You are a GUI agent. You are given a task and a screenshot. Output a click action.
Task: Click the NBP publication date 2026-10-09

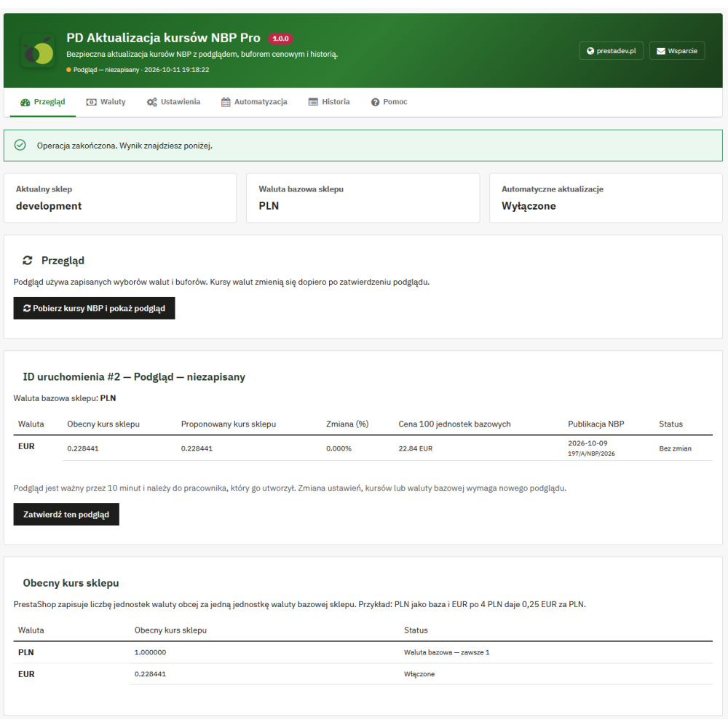587,443
